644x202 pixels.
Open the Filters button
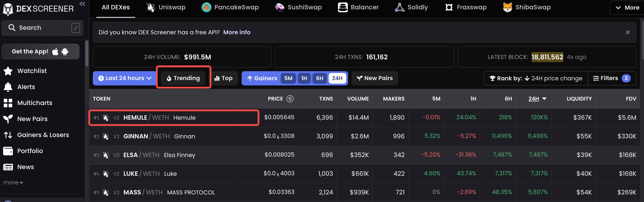tap(611, 78)
